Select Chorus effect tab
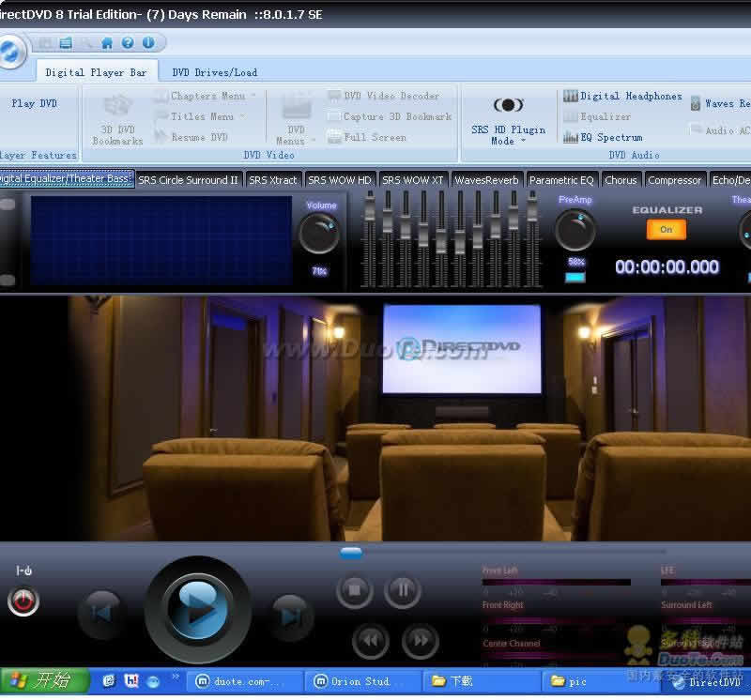The height and width of the screenshot is (700, 751). (621, 180)
